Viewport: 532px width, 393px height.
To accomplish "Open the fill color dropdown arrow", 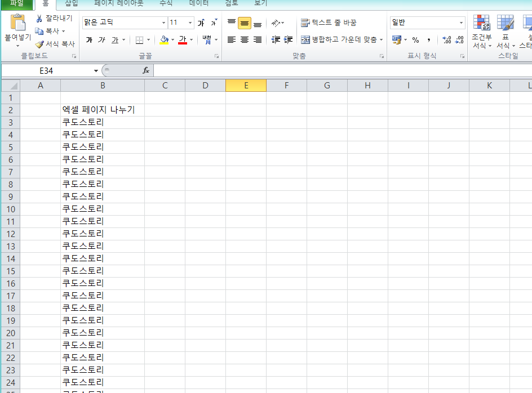I will tap(172, 40).
